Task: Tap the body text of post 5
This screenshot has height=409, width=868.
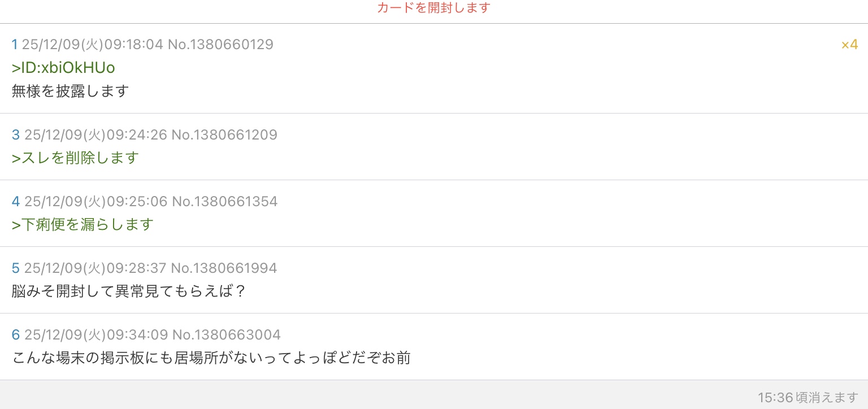Action: tap(129, 291)
